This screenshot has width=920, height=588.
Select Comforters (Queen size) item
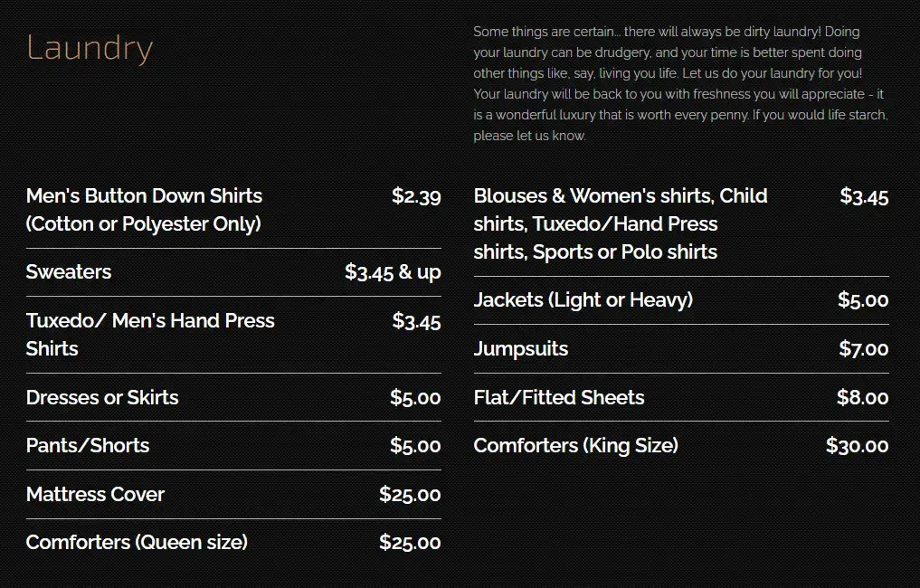point(137,542)
